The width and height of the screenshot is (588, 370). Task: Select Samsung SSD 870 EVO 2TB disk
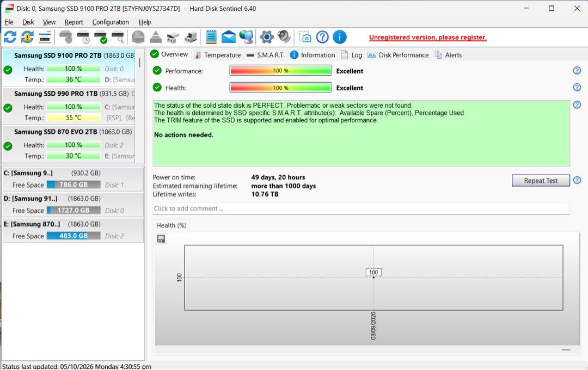pyautogui.click(x=69, y=144)
